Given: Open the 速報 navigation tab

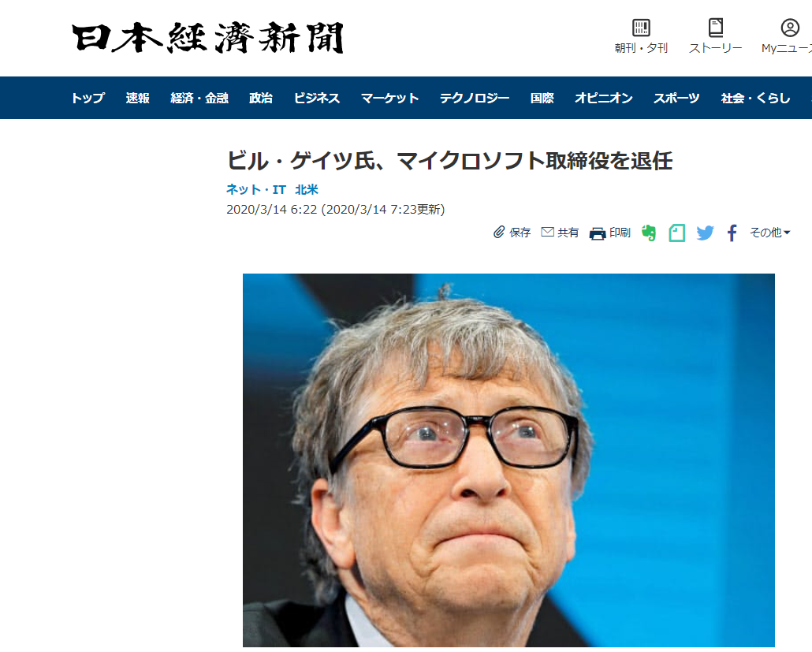Looking at the screenshot, I should (x=137, y=98).
